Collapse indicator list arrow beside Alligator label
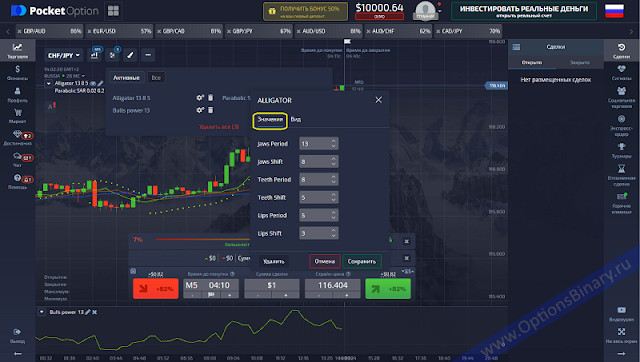The height and width of the screenshot is (362, 640). [x=49, y=84]
